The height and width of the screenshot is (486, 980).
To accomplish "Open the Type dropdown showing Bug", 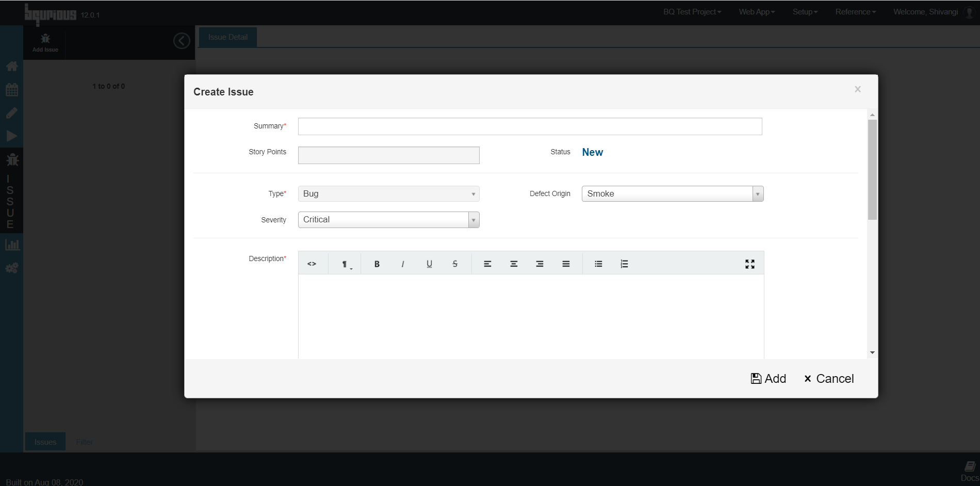I will pos(389,194).
